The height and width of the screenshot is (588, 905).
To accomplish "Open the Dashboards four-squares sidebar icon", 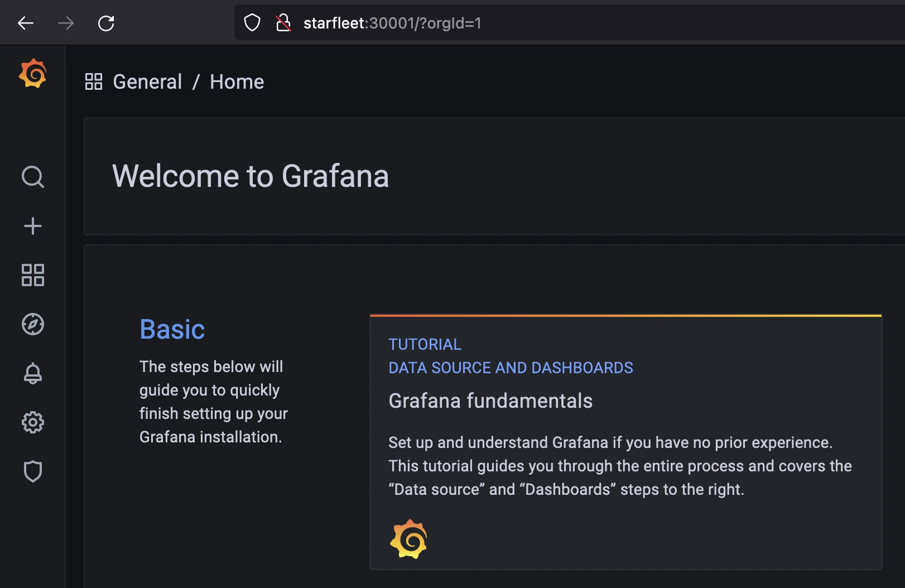I will [32, 275].
